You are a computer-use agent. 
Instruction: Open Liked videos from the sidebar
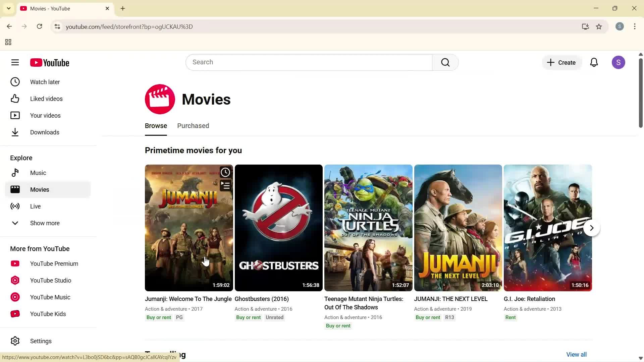[x=46, y=99]
